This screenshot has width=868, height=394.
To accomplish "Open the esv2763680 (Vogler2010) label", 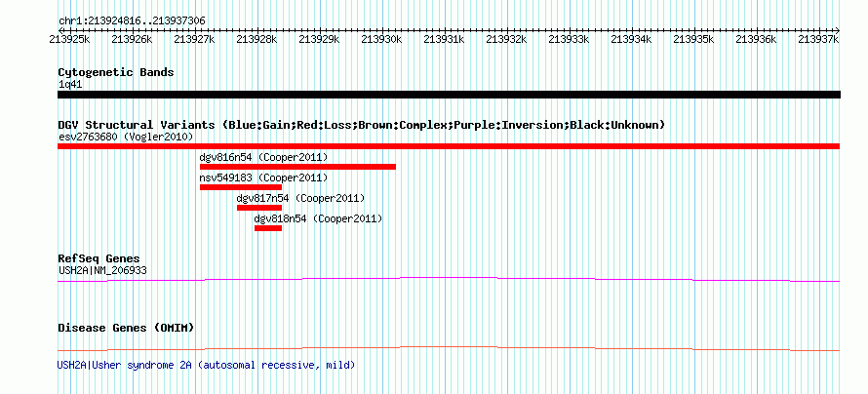I will click(x=126, y=137).
